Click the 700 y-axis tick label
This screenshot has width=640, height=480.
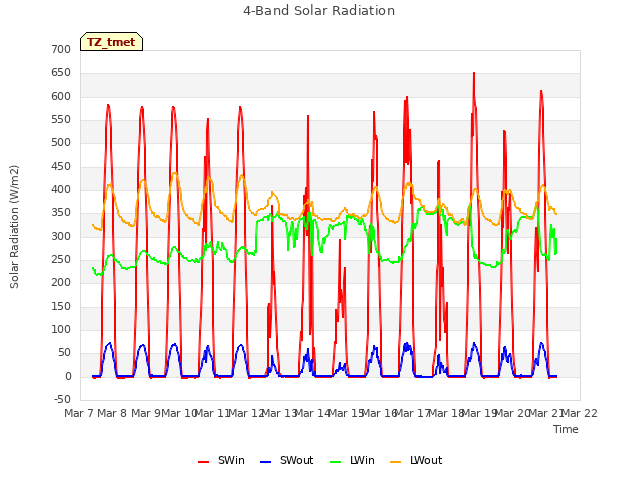pyautogui.click(x=61, y=49)
